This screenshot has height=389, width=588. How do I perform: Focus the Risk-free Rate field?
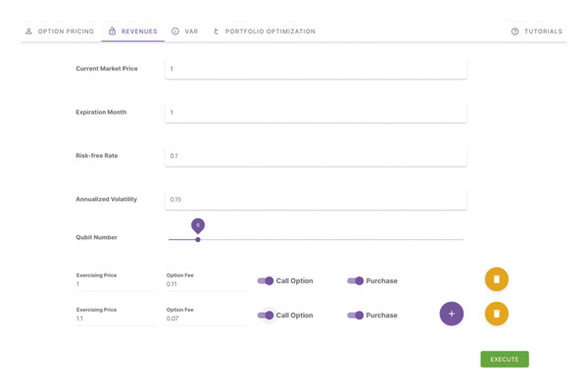316,156
